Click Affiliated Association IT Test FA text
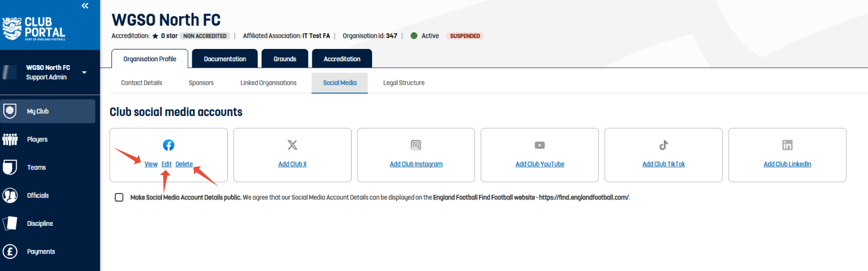Screen dimensions: 868x271 click(286, 36)
